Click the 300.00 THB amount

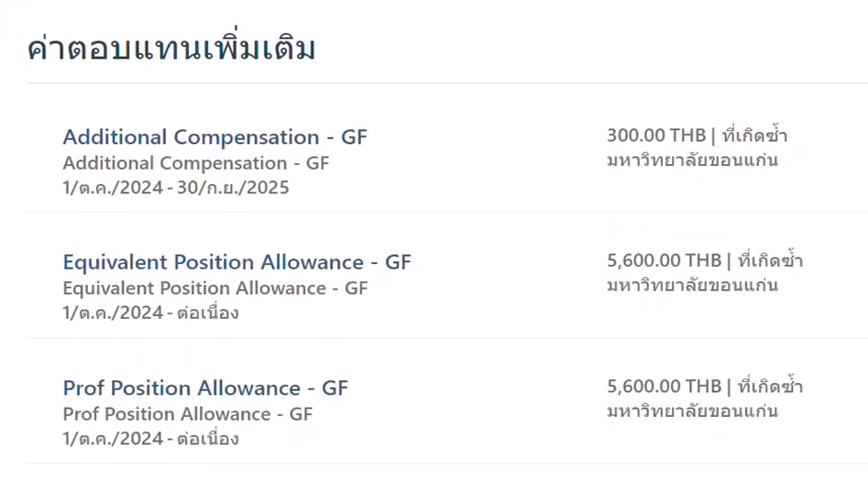(656, 136)
